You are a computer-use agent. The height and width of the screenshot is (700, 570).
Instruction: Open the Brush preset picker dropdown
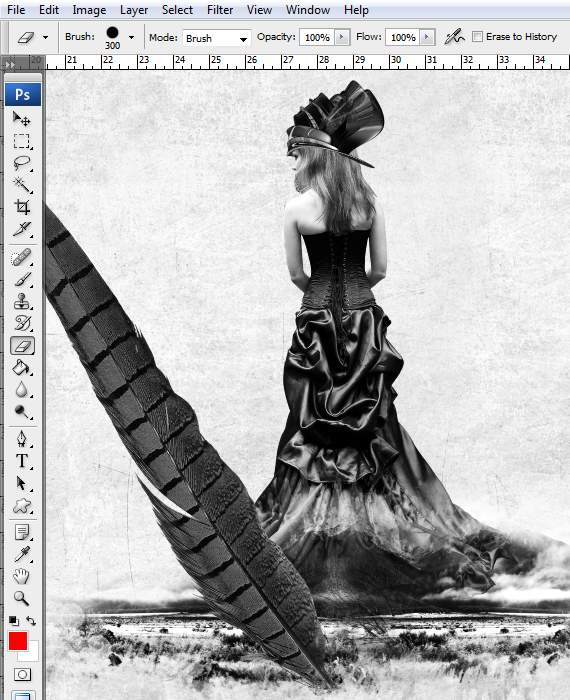131,38
